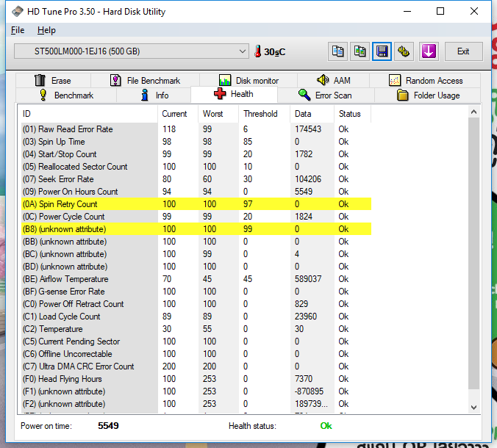Select the (0C) Power Cycle Count row
The width and height of the screenshot is (497, 448).
196,217
